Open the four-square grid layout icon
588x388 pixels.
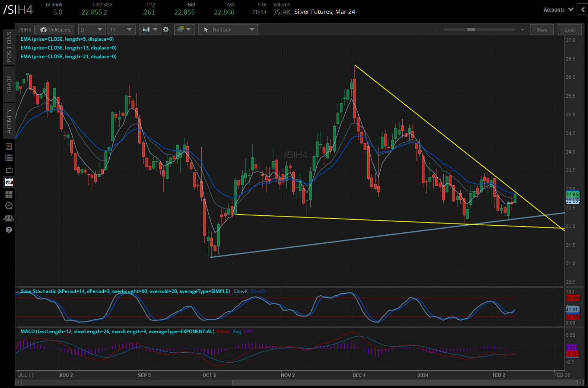point(9,194)
